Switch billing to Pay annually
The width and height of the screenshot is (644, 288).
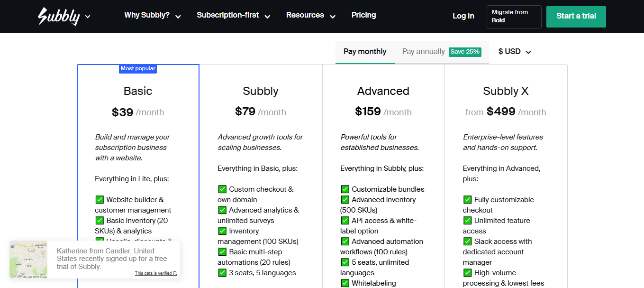tap(423, 52)
